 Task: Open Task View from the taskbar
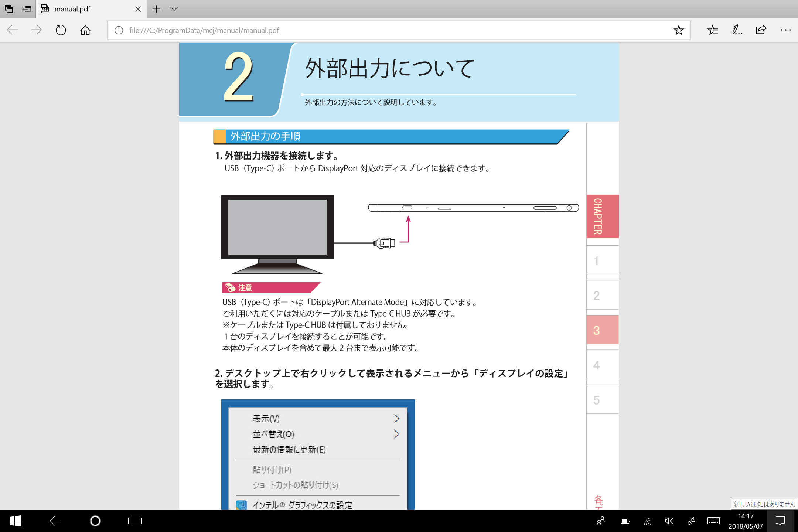click(x=135, y=521)
